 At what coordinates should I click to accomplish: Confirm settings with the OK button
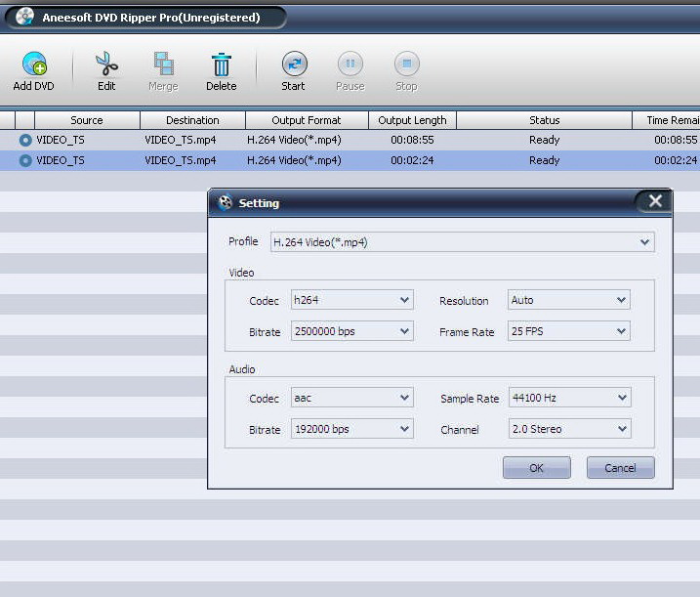click(x=536, y=468)
